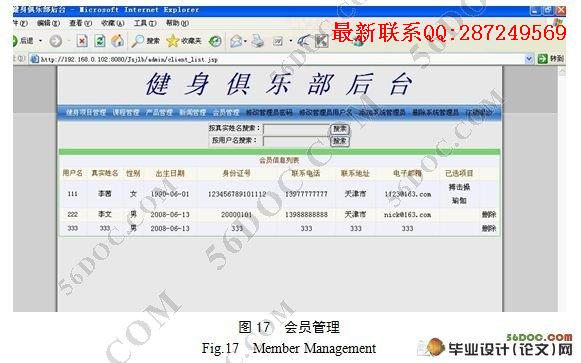Screen dimensions: 581x363
Task: Click user name 111 cell
Action: (x=73, y=194)
